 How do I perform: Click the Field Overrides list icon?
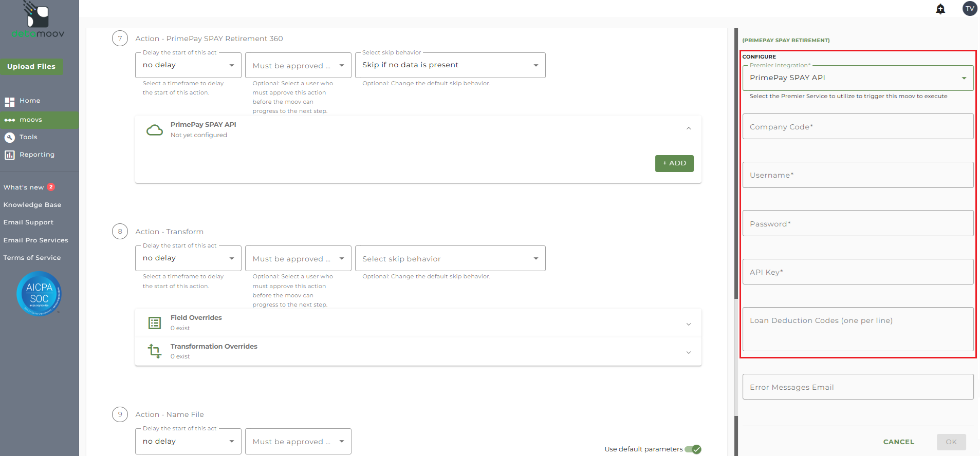tap(155, 323)
